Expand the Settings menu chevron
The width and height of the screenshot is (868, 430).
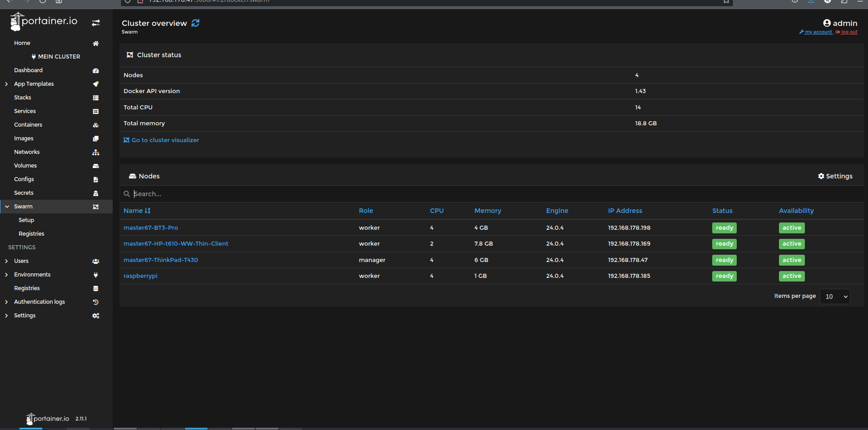pos(6,316)
